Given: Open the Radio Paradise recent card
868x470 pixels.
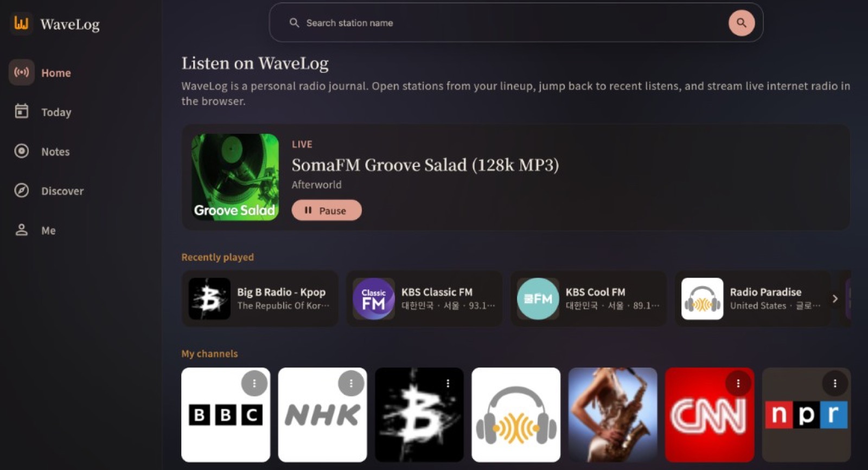Looking at the screenshot, I should click(x=753, y=299).
